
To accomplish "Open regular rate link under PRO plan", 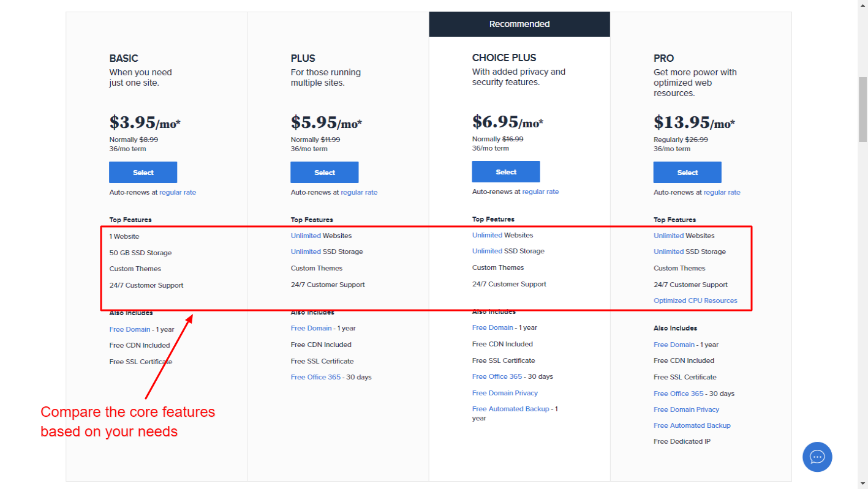I will (722, 192).
